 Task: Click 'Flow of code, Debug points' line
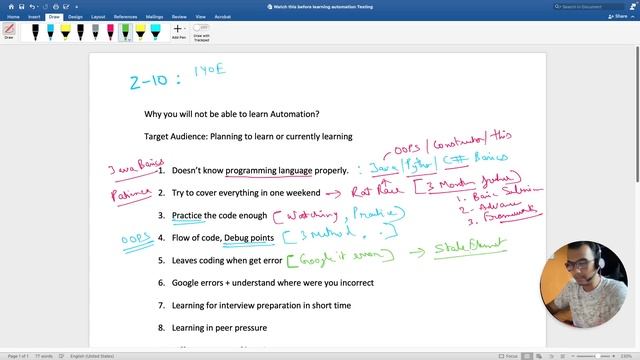click(x=222, y=238)
